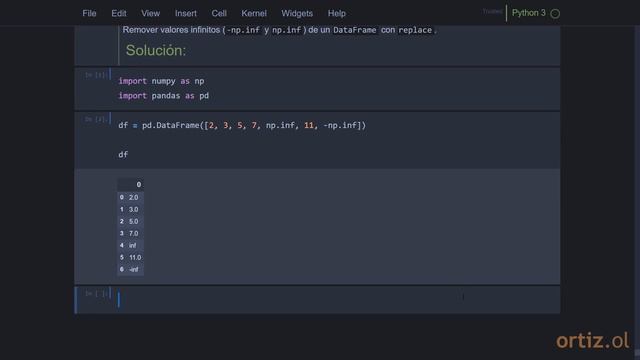The height and width of the screenshot is (360, 640).
Task: Click the Python 3 kernel name
Action: click(x=529, y=13)
